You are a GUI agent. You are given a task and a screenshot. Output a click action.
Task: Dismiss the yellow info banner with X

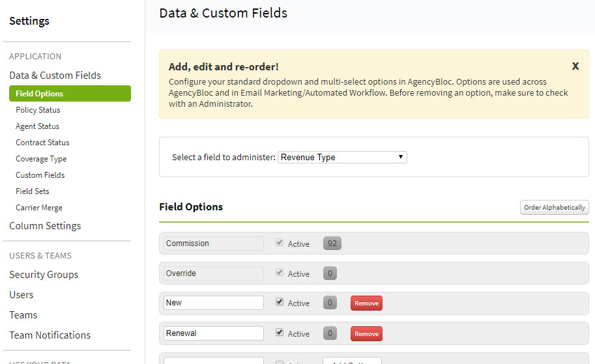pos(575,66)
